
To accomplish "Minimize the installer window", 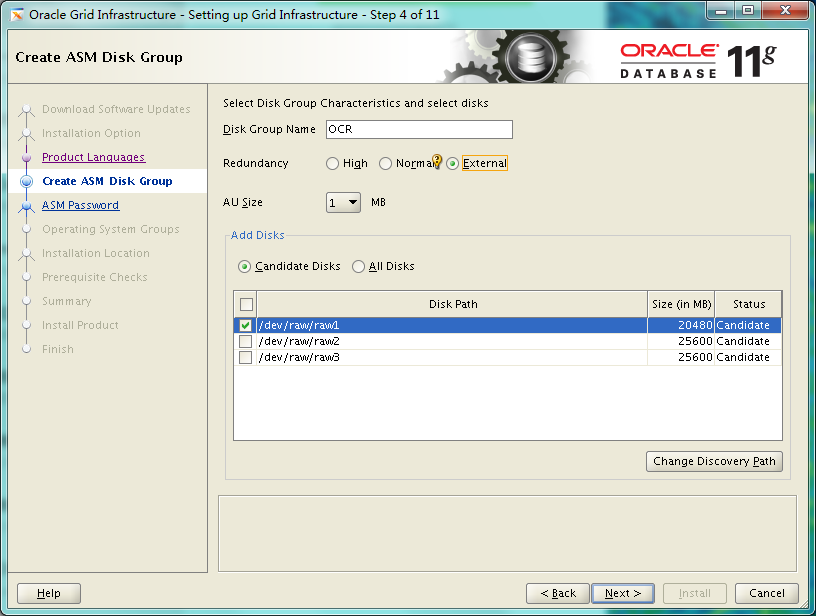I will 721,11.
